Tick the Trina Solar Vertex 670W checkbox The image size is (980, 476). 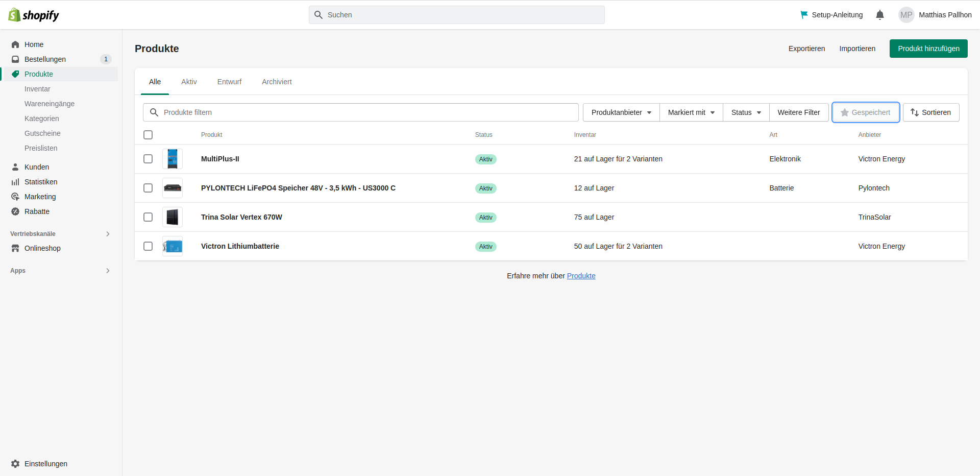coord(148,217)
